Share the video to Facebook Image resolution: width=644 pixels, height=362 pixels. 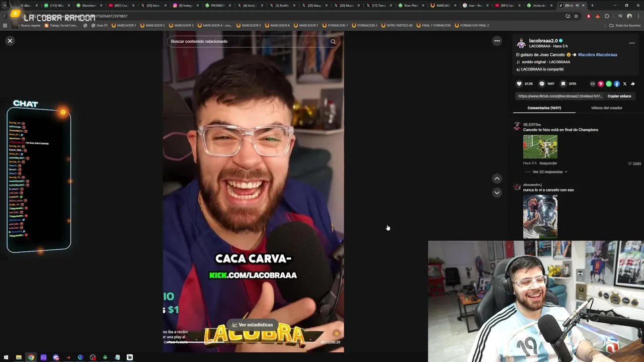click(x=616, y=84)
